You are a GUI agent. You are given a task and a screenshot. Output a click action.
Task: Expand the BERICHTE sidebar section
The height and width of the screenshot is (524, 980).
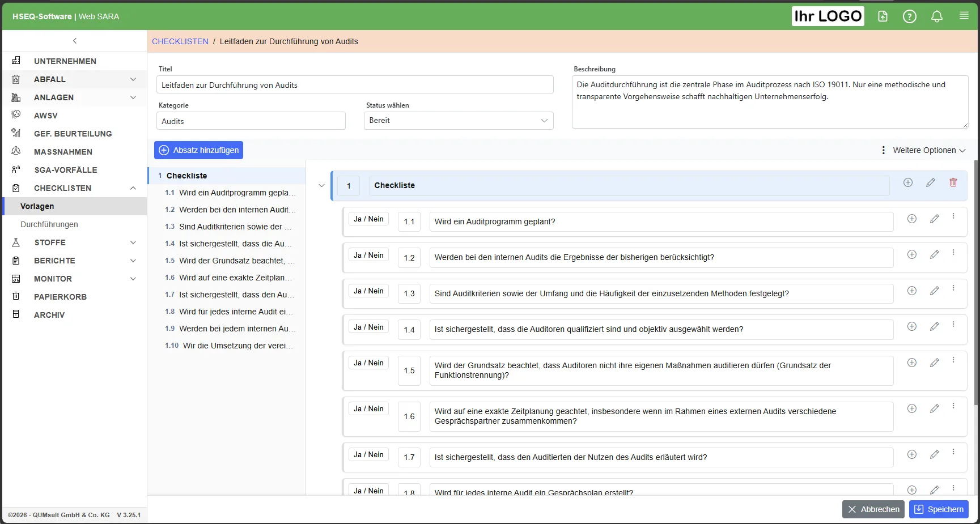(x=133, y=261)
